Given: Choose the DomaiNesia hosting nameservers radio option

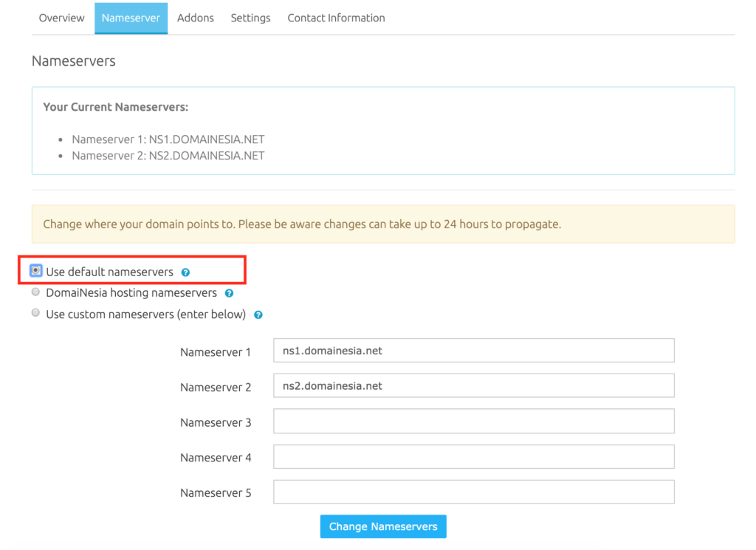Looking at the screenshot, I should pos(35,292).
